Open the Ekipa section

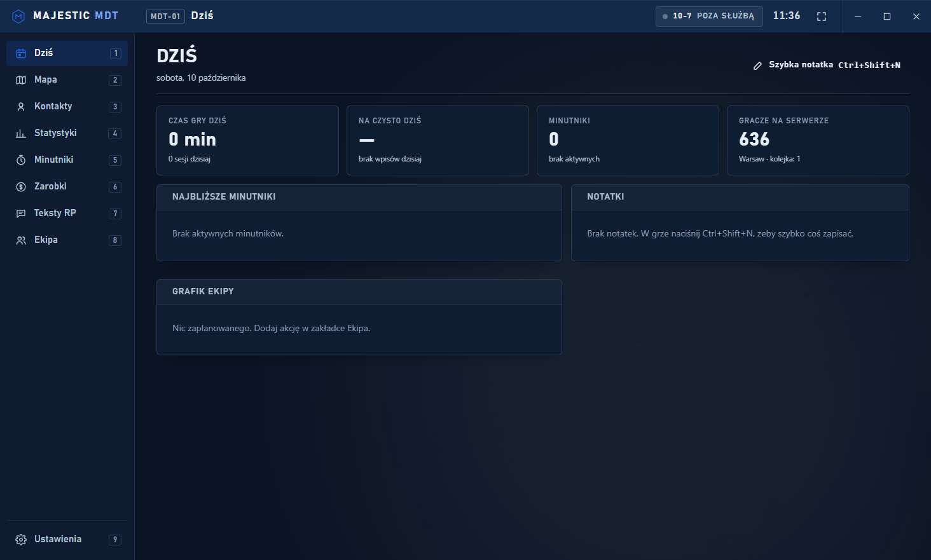tap(67, 240)
